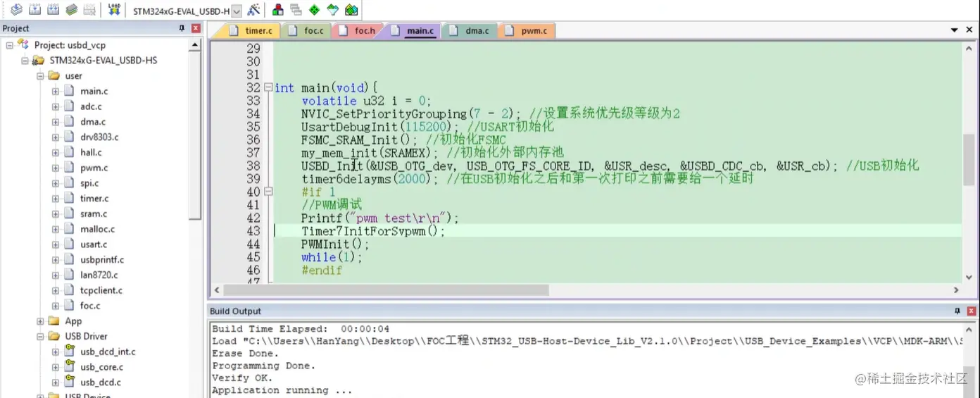Screen dimensions: 980x398
Task: Click the "Verify OK." build output line
Action: coord(242,378)
